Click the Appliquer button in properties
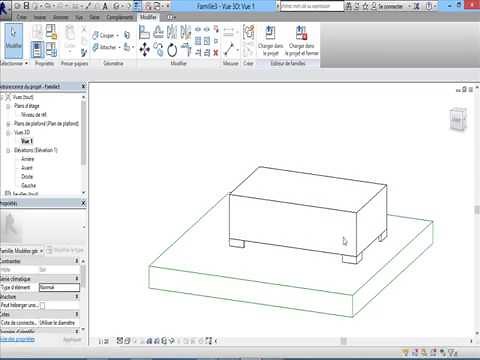480x360 pixels. (72, 339)
